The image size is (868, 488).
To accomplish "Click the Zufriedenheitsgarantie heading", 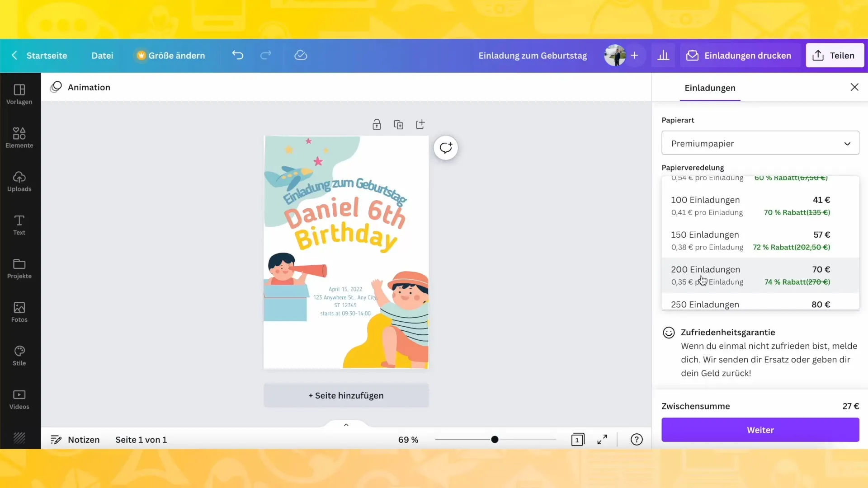I will (x=728, y=332).
